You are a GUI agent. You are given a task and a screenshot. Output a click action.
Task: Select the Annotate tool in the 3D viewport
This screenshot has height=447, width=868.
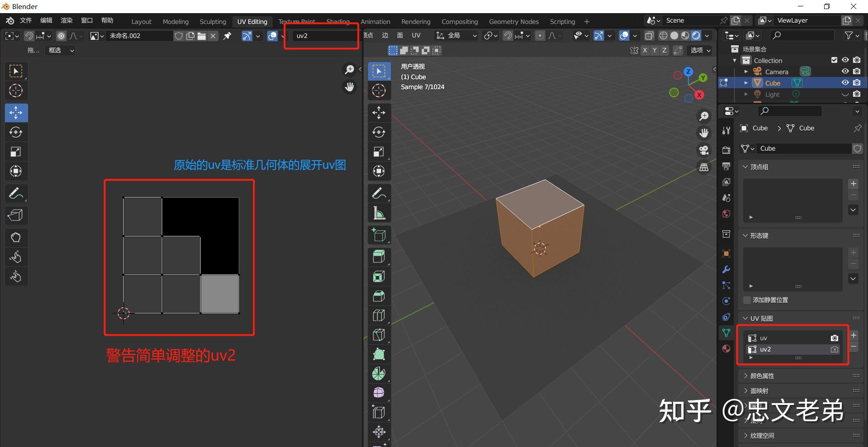click(378, 193)
